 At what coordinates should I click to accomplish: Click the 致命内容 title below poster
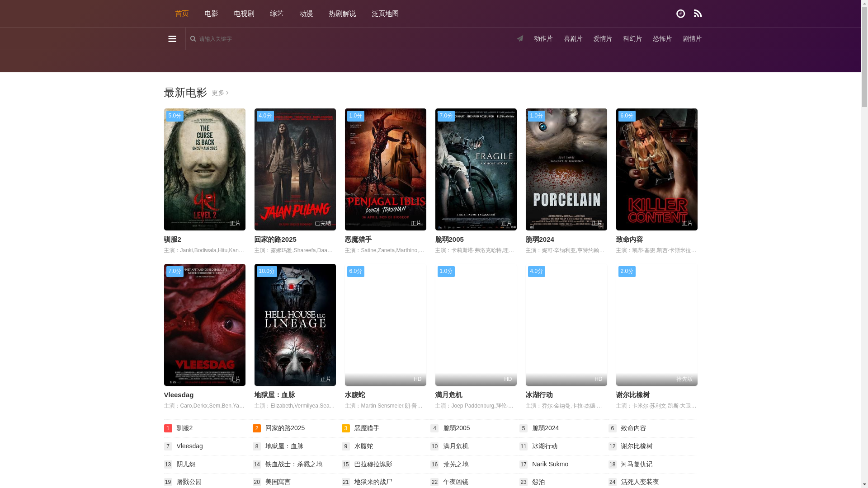click(x=629, y=239)
